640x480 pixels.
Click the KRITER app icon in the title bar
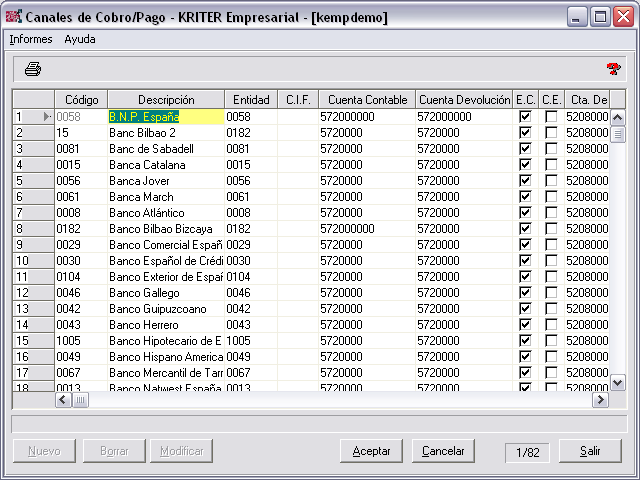[x=13, y=17]
